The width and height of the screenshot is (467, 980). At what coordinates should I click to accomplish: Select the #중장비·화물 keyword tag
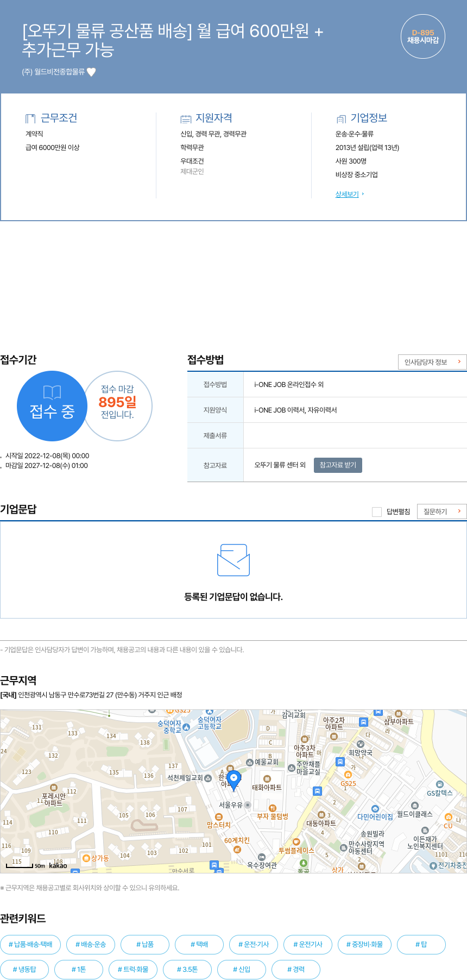point(364,944)
